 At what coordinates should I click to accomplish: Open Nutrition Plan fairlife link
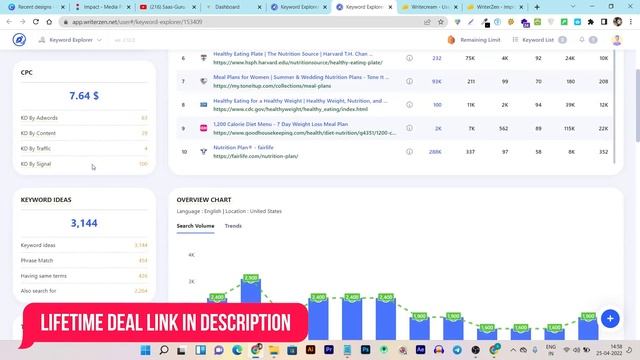tap(243, 147)
